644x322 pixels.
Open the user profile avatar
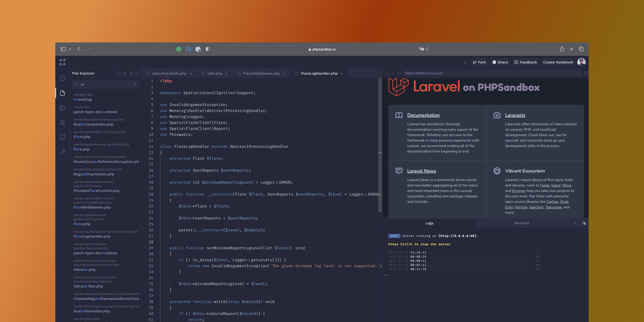[x=581, y=62]
